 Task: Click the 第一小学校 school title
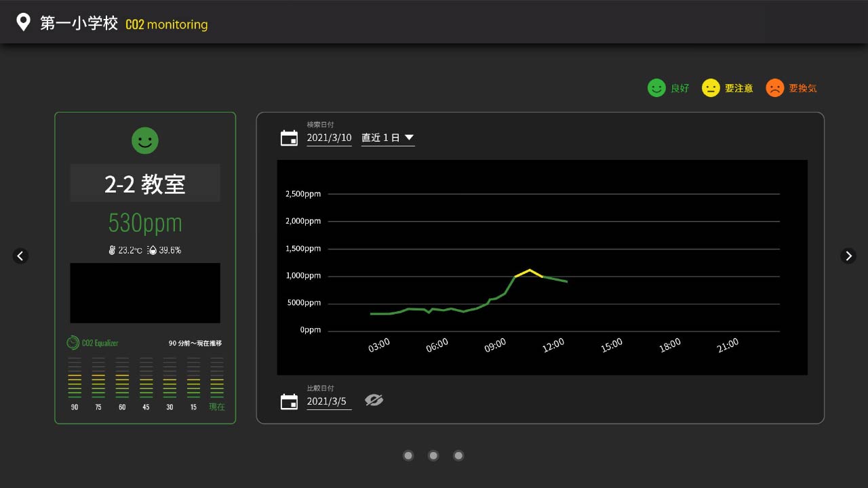(x=79, y=24)
